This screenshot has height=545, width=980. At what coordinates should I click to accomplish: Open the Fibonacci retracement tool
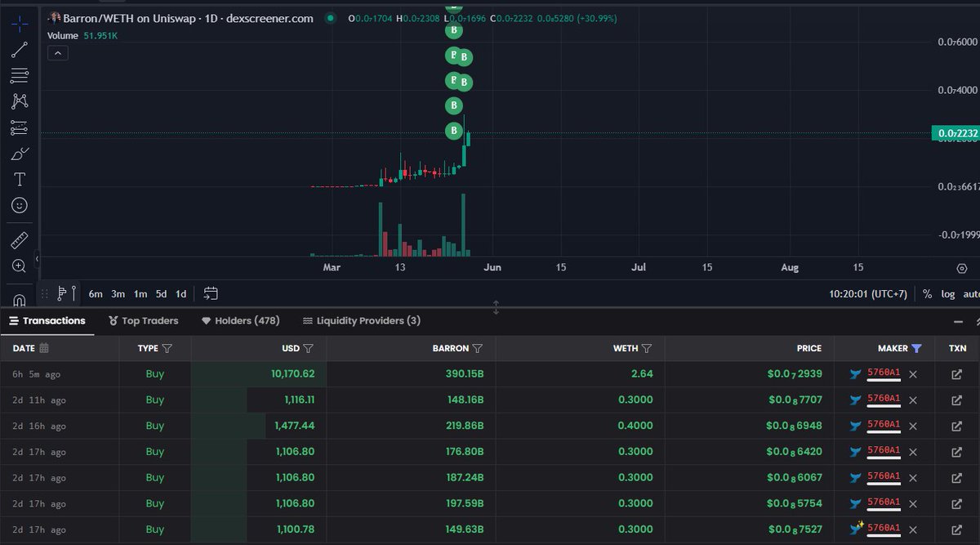click(x=20, y=76)
